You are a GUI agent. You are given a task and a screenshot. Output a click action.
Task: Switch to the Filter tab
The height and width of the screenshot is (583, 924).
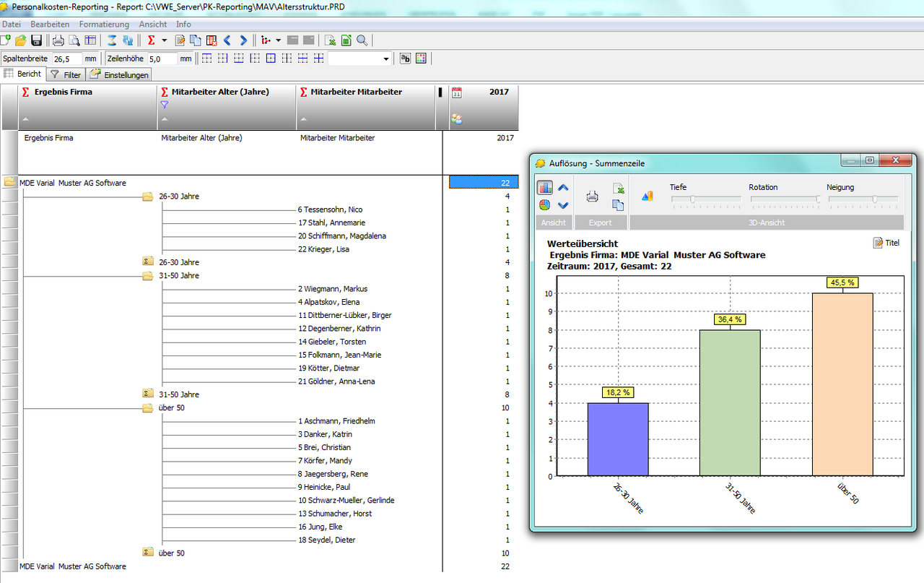tap(66, 74)
